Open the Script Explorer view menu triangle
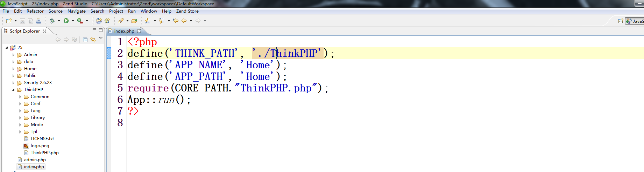644x172 pixels. [x=101, y=38]
